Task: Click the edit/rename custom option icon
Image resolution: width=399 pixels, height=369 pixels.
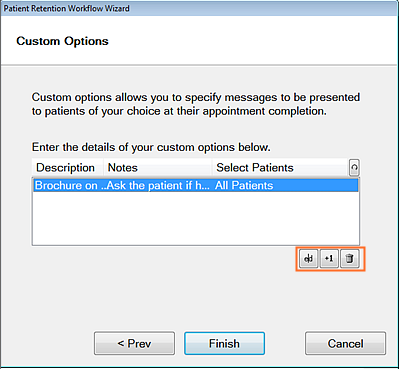Action: click(x=308, y=259)
